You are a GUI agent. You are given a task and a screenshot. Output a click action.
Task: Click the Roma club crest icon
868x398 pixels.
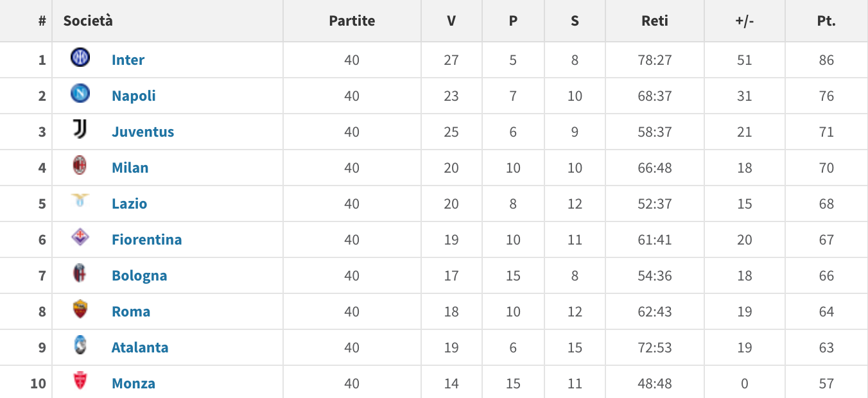tap(80, 309)
